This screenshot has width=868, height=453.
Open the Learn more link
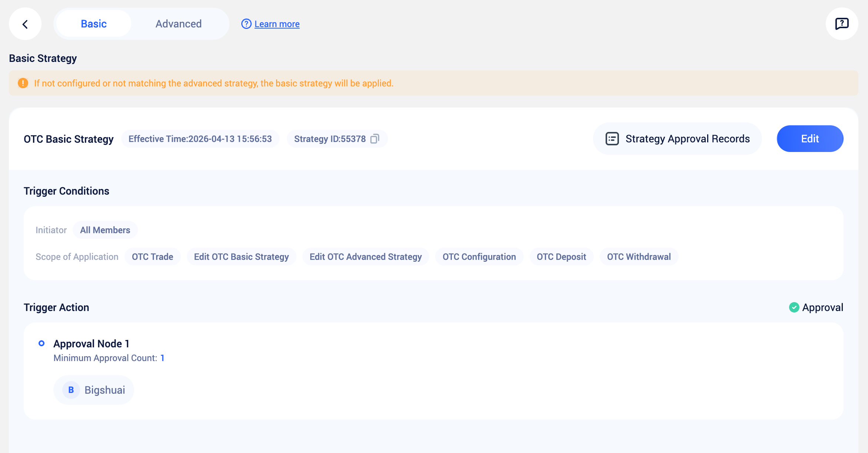(277, 24)
